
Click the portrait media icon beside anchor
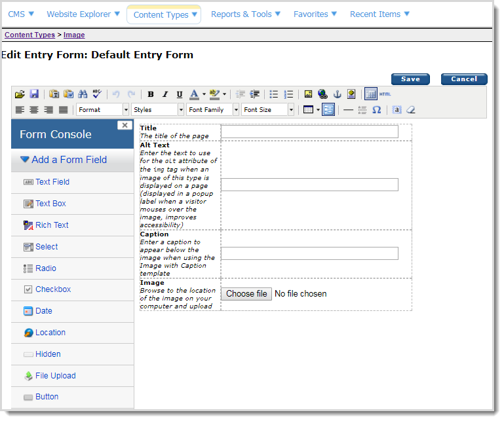[x=352, y=94]
